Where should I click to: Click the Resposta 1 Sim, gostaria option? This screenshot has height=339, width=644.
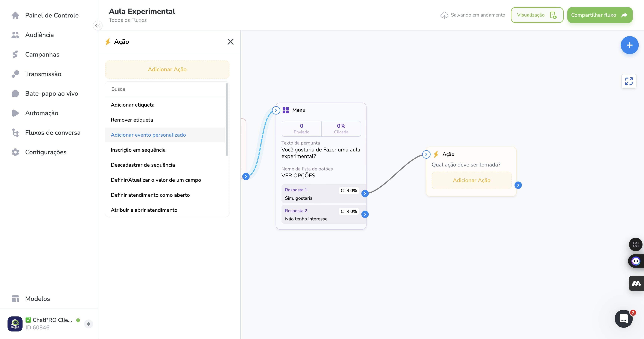click(x=323, y=194)
